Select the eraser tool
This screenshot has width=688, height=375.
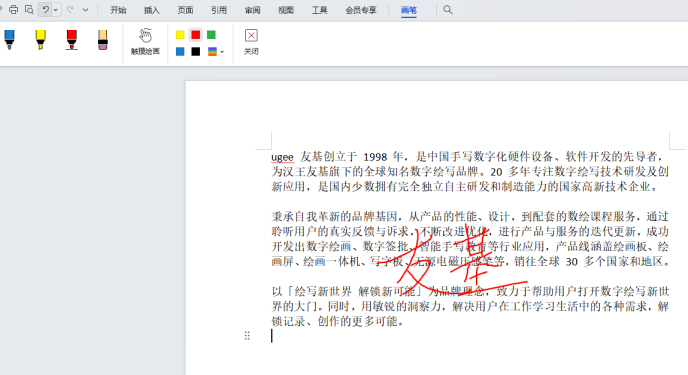pos(103,40)
